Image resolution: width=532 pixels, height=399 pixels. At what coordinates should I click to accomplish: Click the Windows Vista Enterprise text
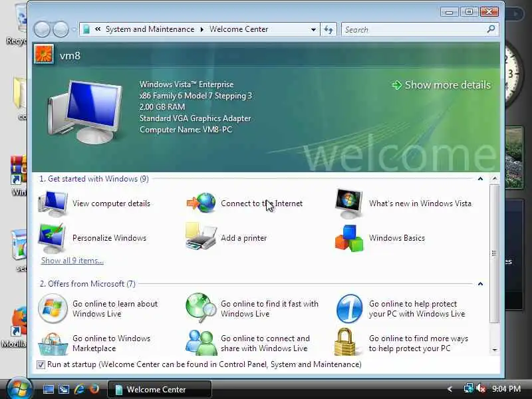coord(186,84)
